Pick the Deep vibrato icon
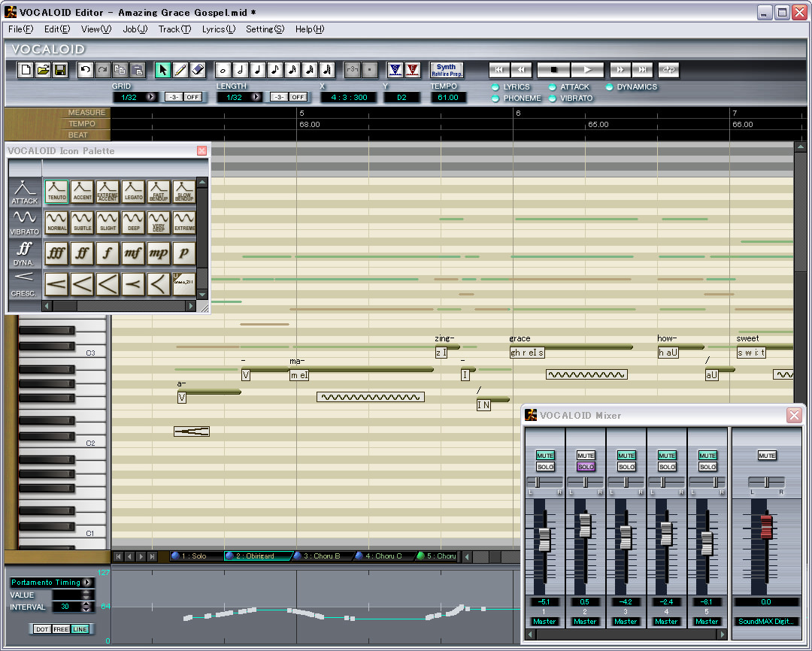The height and width of the screenshot is (651, 812). [x=133, y=222]
